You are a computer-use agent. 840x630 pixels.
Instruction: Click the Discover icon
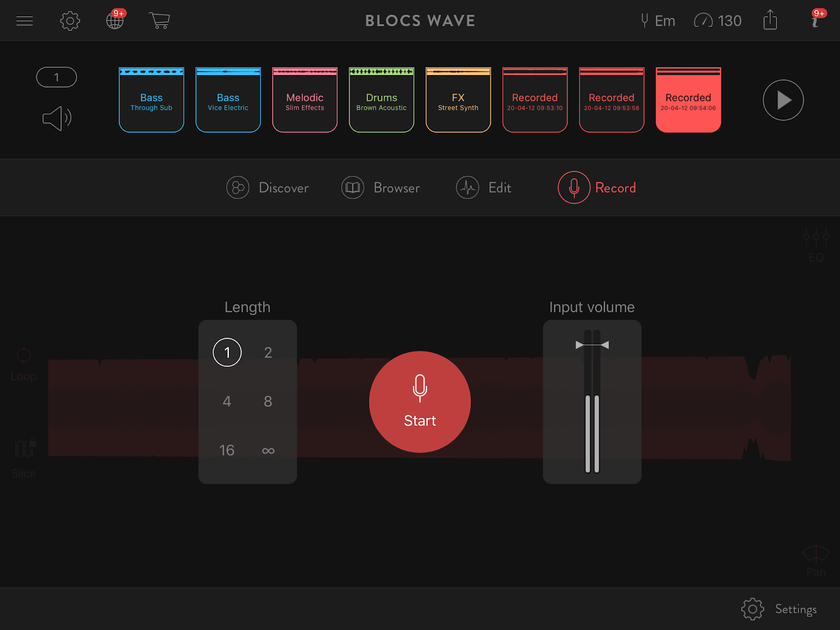pyautogui.click(x=238, y=187)
